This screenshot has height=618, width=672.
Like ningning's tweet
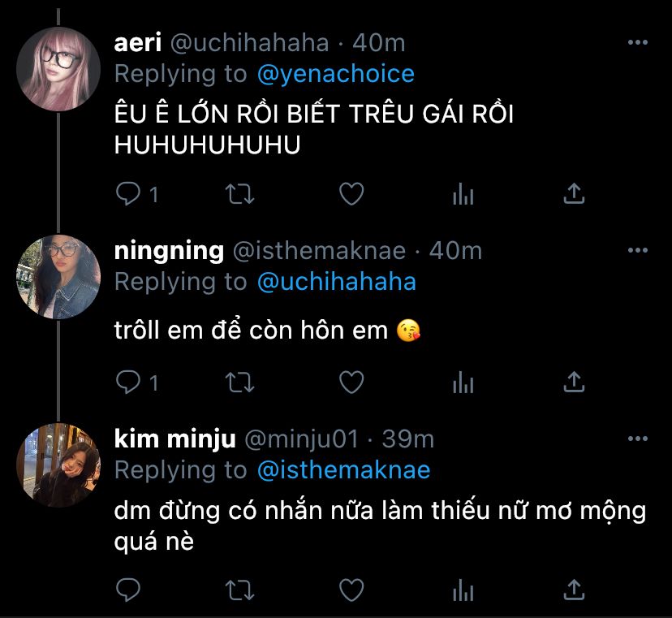(351, 382)
